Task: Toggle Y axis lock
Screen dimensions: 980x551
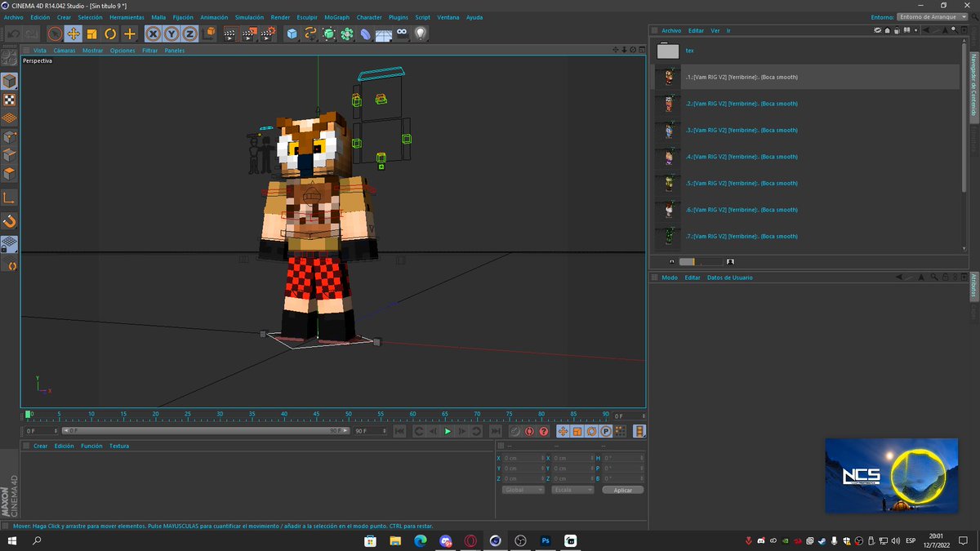Action: point(171,33)
